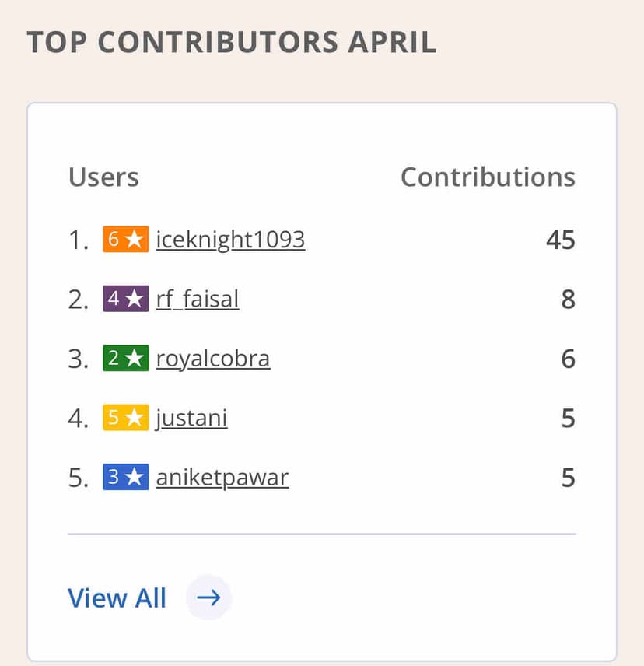Click the Contributions column header
The height and width of the screenshot is (666, 644).
[x=488, y=177]
